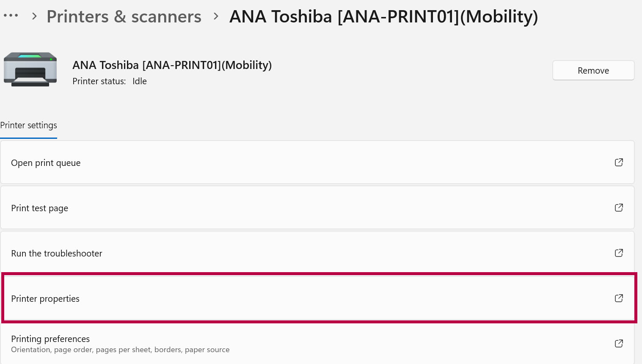This screenshot has height=364, width=642.
Task: Click the Orientation, page order description text
Action: coord(120,350)
